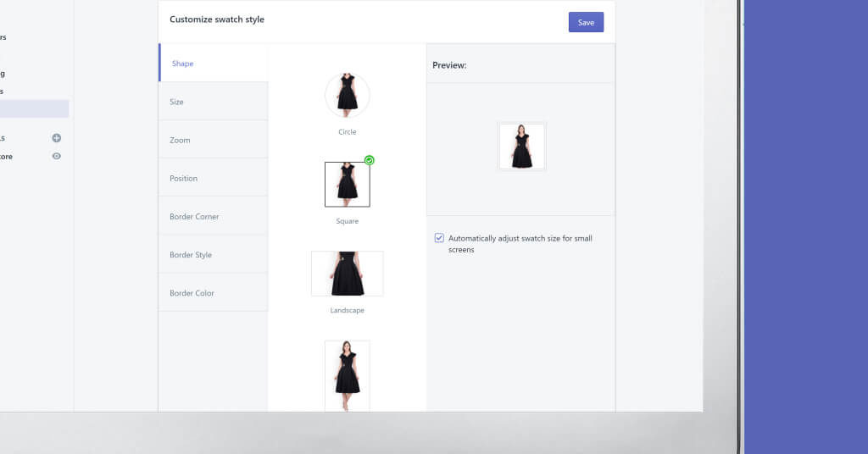Select the portrait dress swatch shape
868x454 pixels.
(347, 375)
